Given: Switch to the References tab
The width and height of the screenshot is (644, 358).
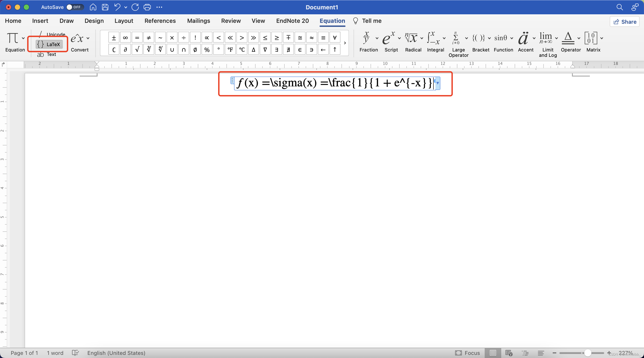Looking at the screenshot, I should click(160, 21).
